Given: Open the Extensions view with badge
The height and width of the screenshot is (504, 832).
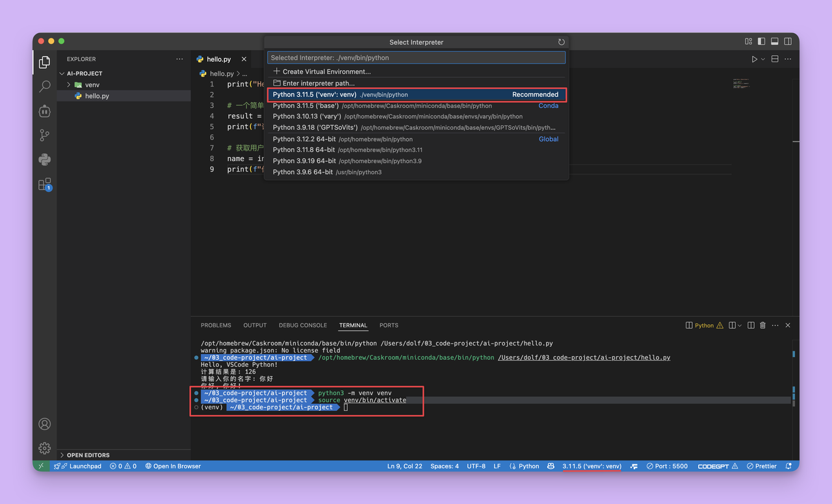Looking at the screenshot, I should pos(44,184).
